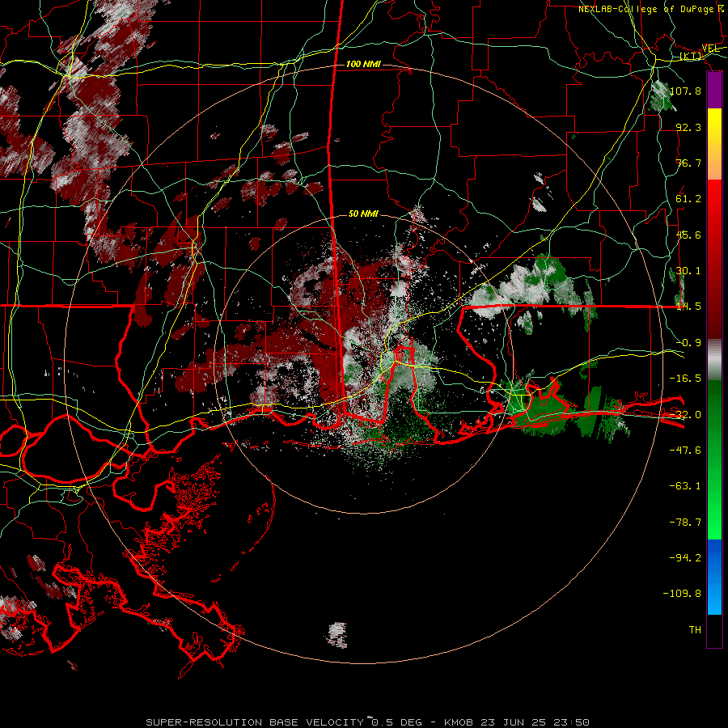This screenshot has width=728, height=728.
Task: Click the 100 NMI range ring label
Action: point(363,64)
